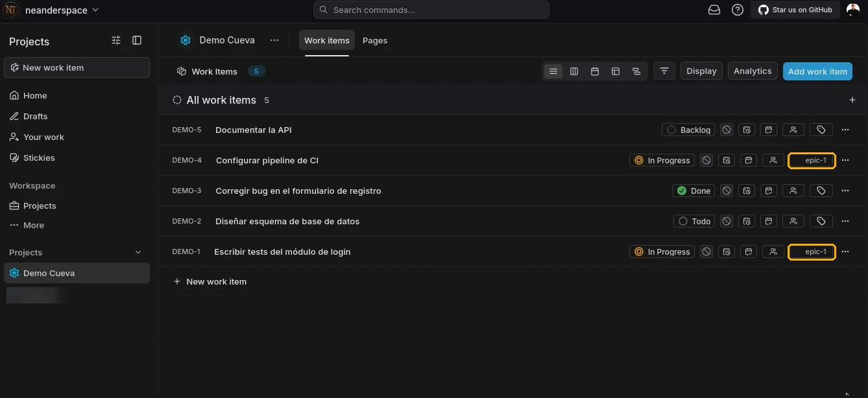Set priority for Documentar la API
868x398 pixels.
pyautogui.click(x=727, y=130)
